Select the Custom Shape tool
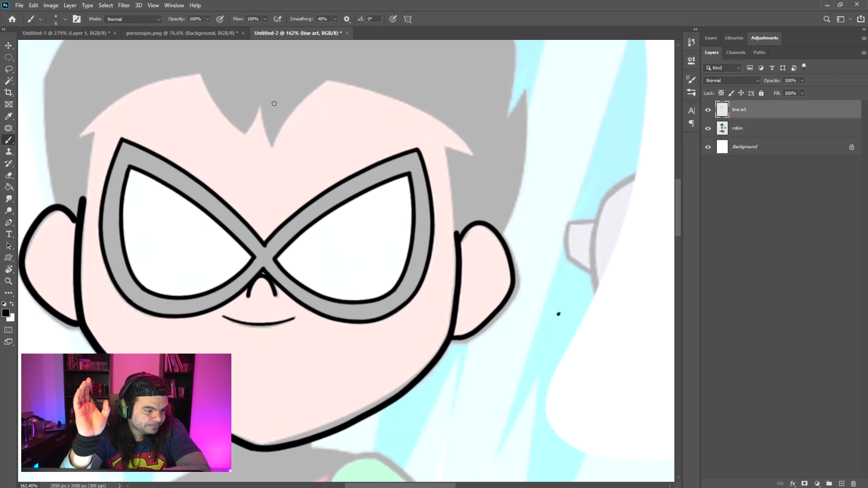Image resolution: width=868 pixels, height=488 pixels. (x=9, y=257)
